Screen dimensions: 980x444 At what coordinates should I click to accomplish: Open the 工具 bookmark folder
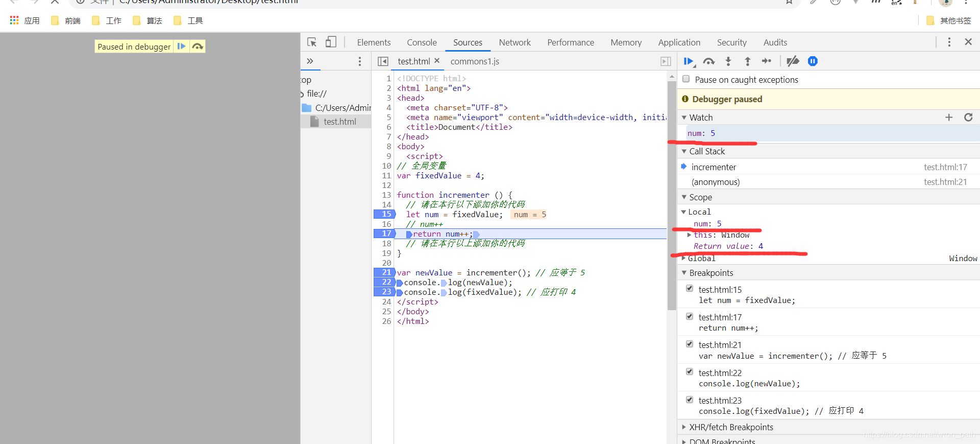pos(188,20)
